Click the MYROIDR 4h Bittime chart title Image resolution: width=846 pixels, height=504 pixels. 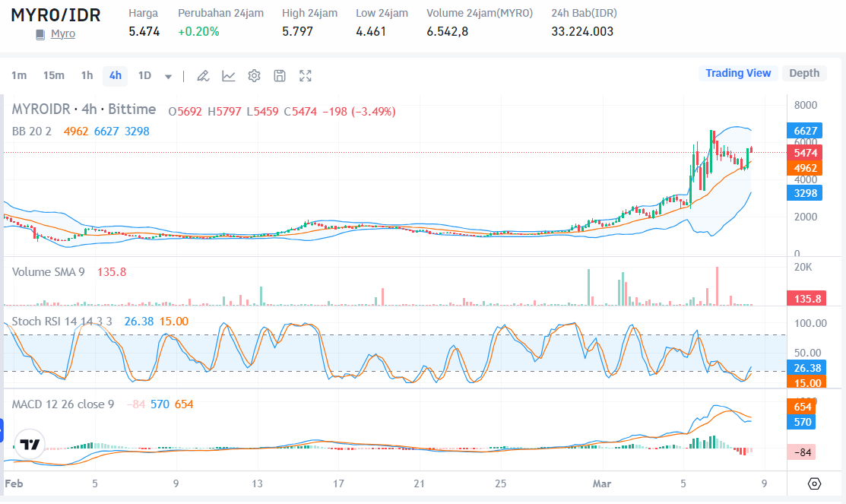tap(84, 109)
